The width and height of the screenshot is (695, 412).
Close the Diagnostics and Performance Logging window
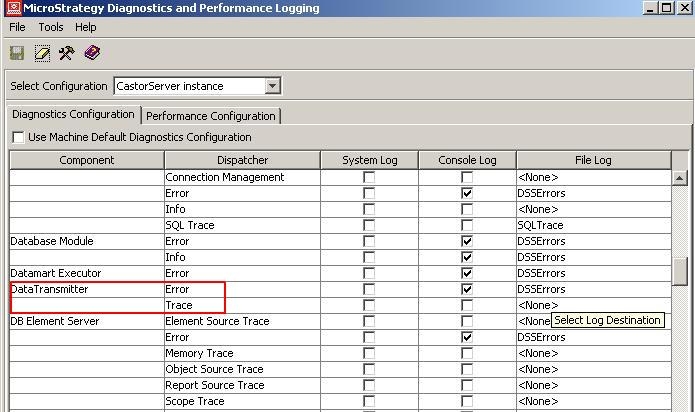point(684,8)
